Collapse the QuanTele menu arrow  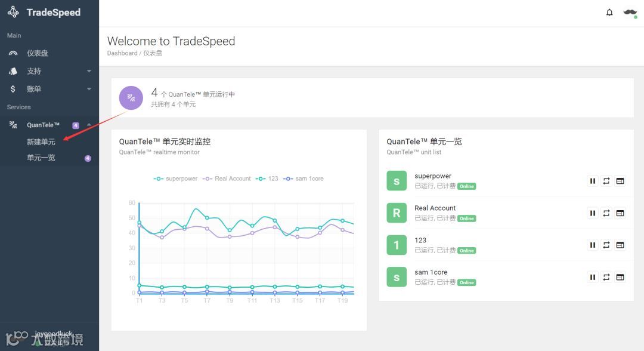(89, 125)
